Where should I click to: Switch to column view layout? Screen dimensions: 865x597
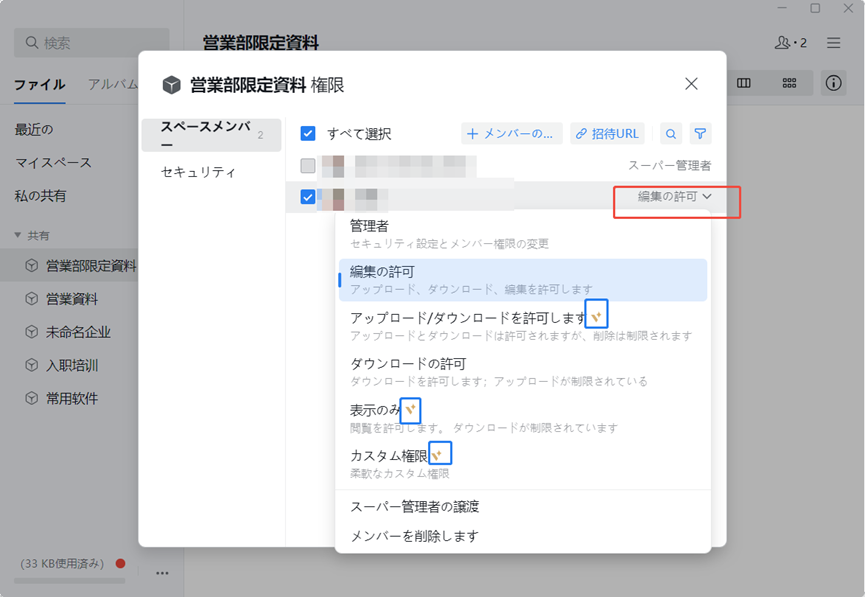pyautogui.click(x=744, y=84)
